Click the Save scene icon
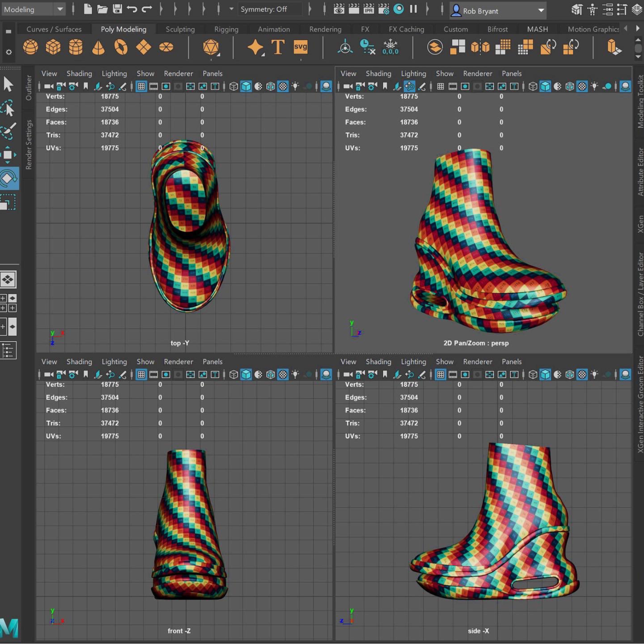Image resolution: width=644 pixels, height=644 pixels. pyautogui.click(x=117, y=9)
